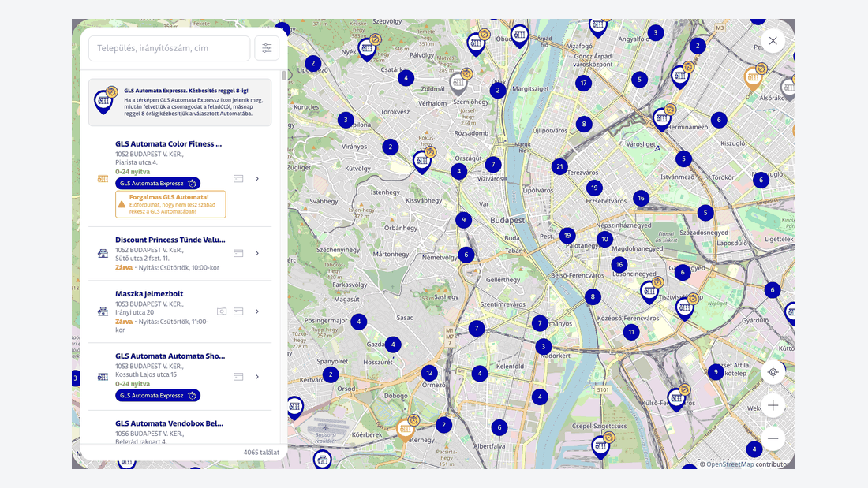
Task: Close the map overlay with the X button
Action: click(x=773, y=41)
